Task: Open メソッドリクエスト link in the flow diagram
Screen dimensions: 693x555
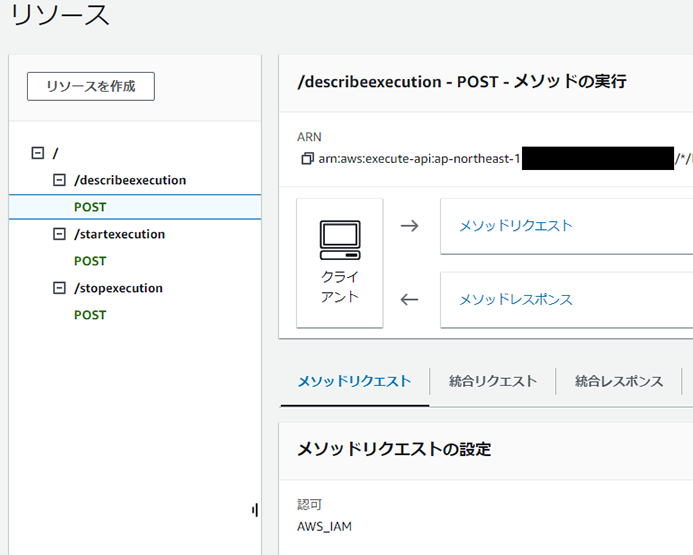Action: pyautogui.click(x=516, y=226)
